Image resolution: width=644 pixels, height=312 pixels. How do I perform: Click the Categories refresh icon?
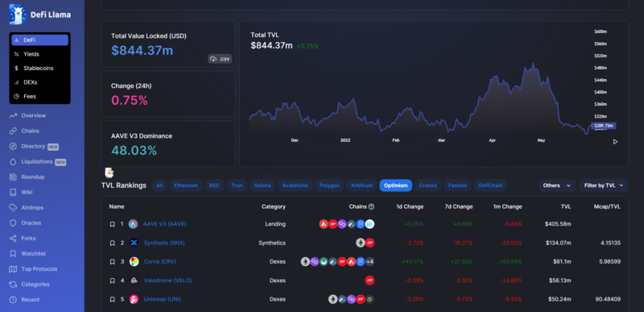tap(13, 284)
